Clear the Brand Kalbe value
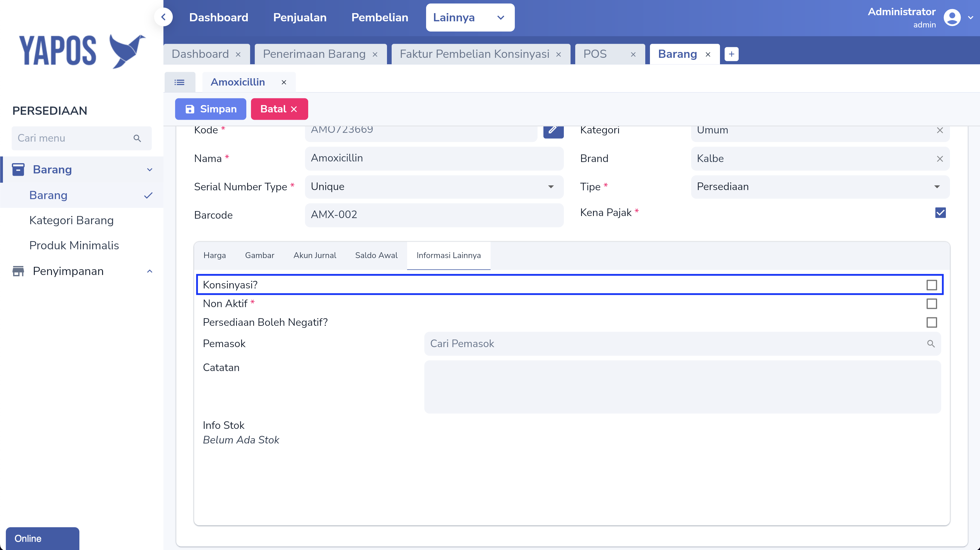 940,159
